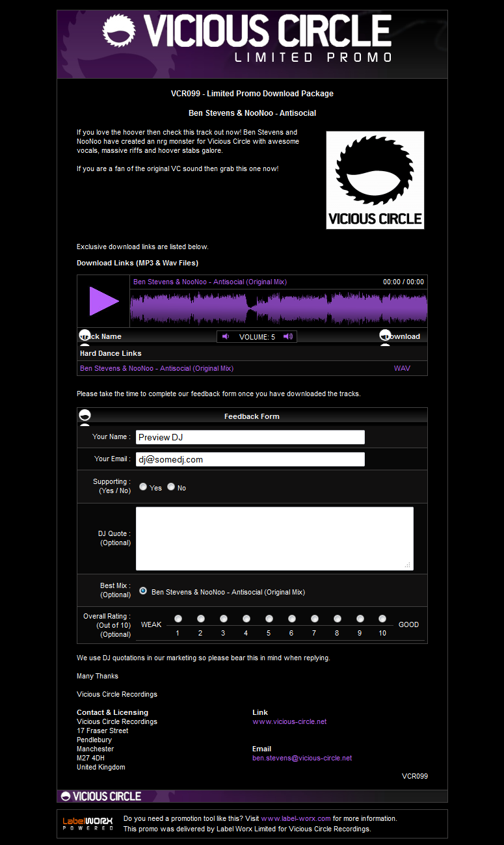The height and width of the screenshot is (845, 504).
Task: Click the playback time 00:00 / 00:00
Action: [403, 282]
